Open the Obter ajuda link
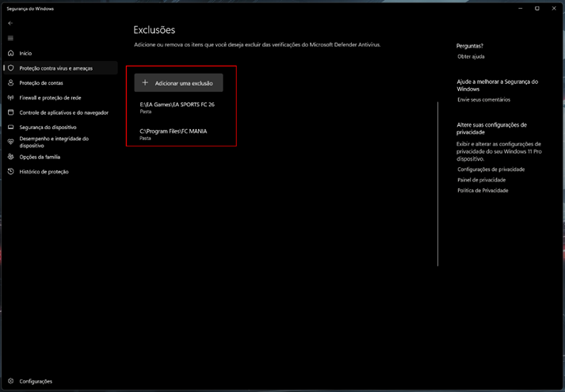The image size is (565, 392). click(x=471, y=57)
